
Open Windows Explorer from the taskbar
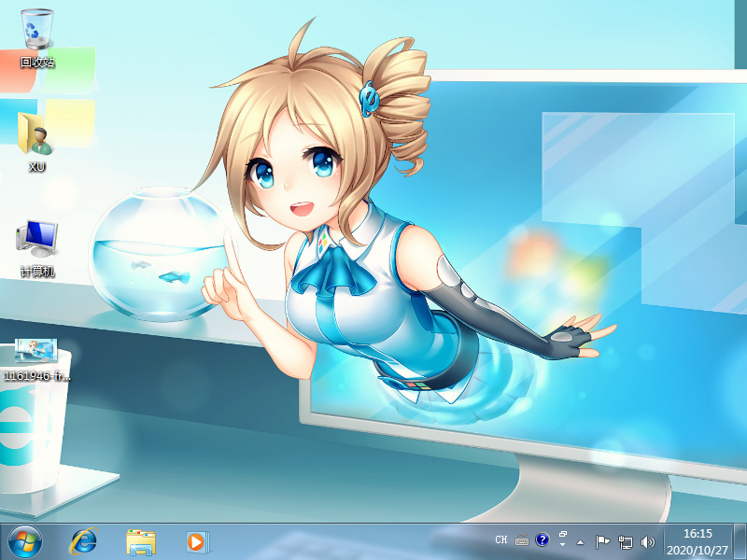(x=141, y=540)
